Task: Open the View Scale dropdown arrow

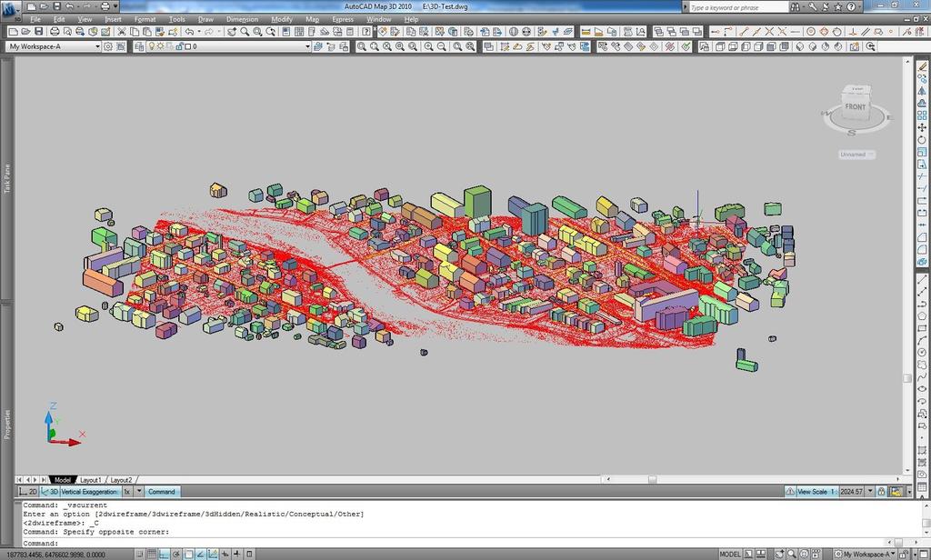Action: (x=870, y=492)
